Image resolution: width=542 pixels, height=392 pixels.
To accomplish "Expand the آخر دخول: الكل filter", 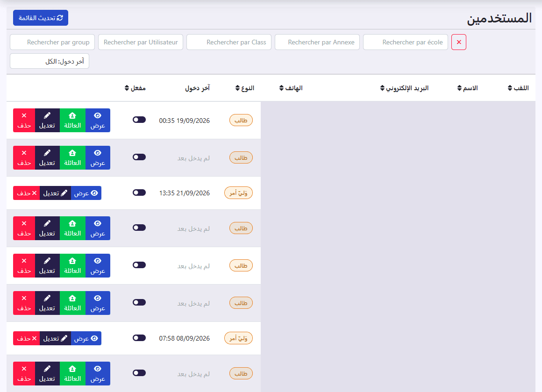I will pyautogui.click(x=50, y=61).
